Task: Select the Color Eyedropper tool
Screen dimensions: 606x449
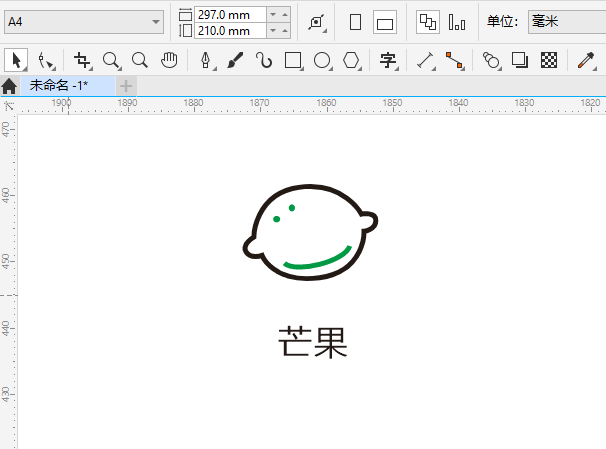Action: (586, 61)
